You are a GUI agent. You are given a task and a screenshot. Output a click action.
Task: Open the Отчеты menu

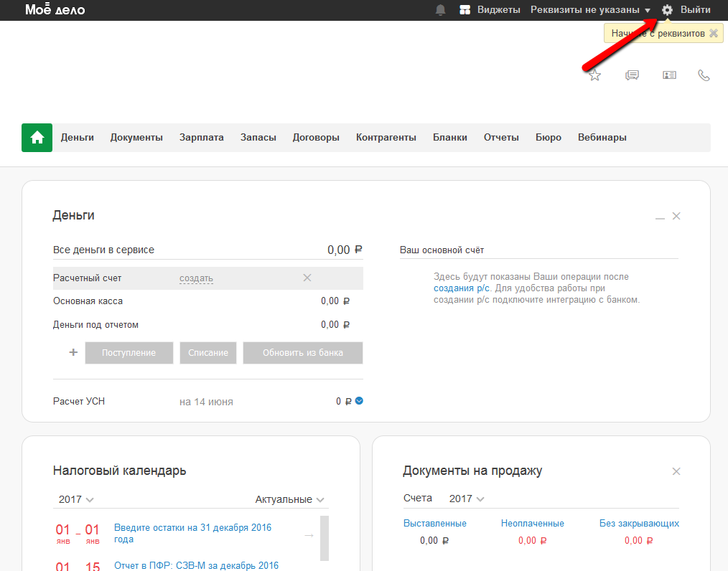point(501,138)
